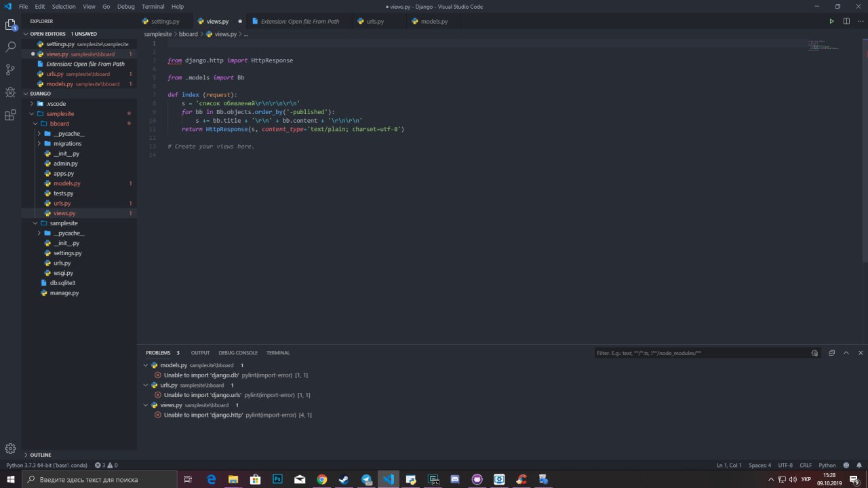Open Task View in Windows taskbar
Screen dimensions: 868x488
tap(188, 479)
